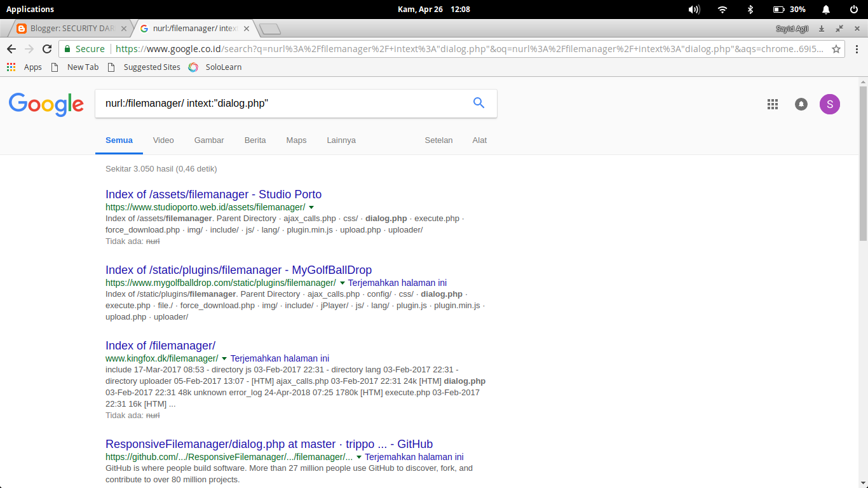Image resolution: width=868 pixels, height=488 pixels.
Task: Expand dropdown arrow beside mygolfballdrop.com URL
Action: [342, 283]
